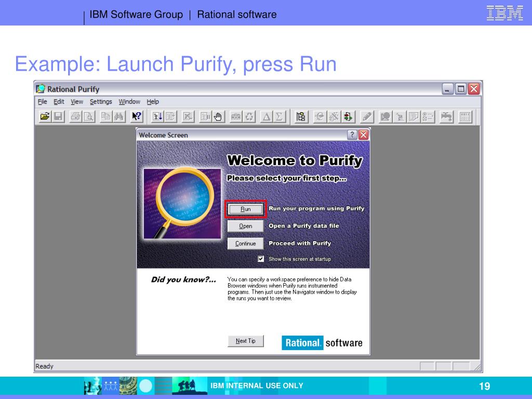The width and height of the screenshot is (532, 399).
Task: Click the 'Open a Purify data file' text
Action: point(303,225)
